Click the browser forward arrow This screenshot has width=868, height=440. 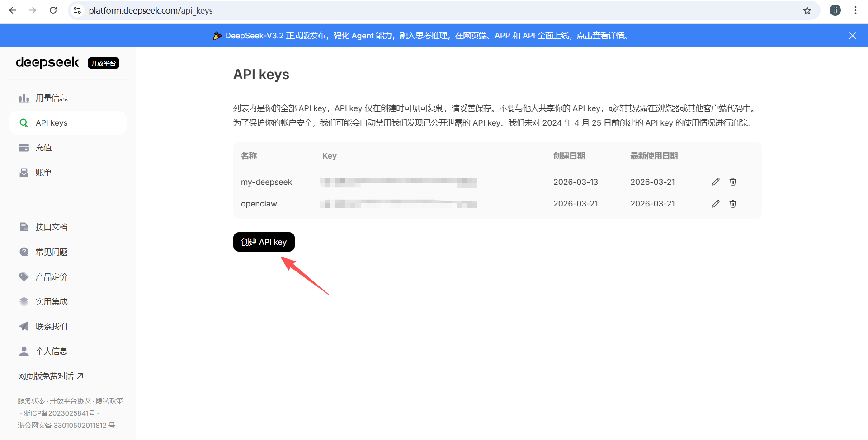[x=33, y=10]
